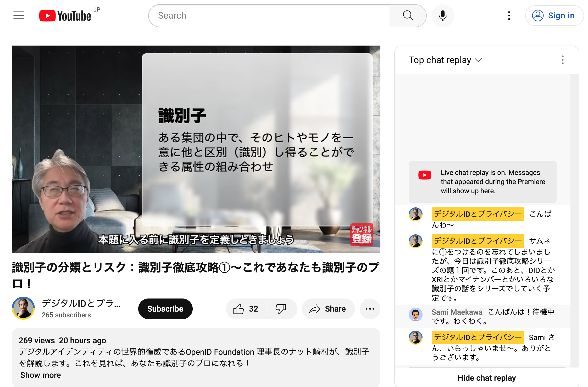588x387 pixels.
Task: Subscribe to the channel
Action: click(165, 309)
